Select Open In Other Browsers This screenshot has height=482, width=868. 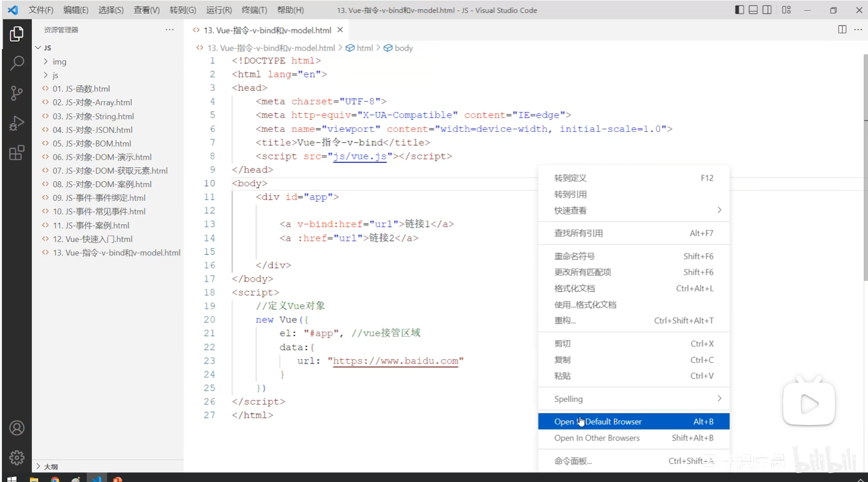click(x=634, y=438)
